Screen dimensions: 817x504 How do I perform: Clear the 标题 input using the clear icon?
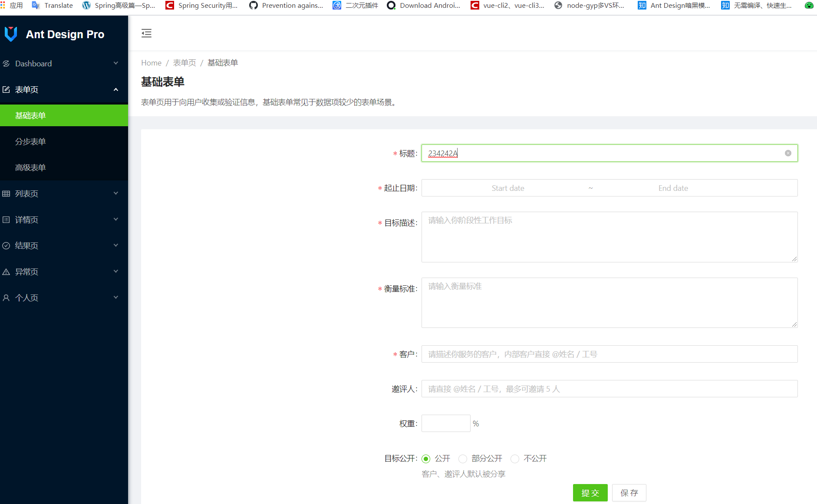click(x=788, y=153)
